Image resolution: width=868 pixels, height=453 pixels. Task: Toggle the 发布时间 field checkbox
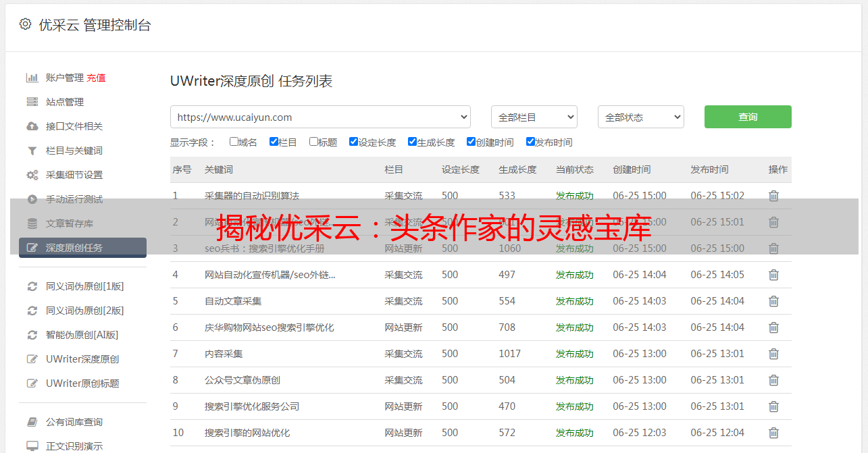[530, 142]
